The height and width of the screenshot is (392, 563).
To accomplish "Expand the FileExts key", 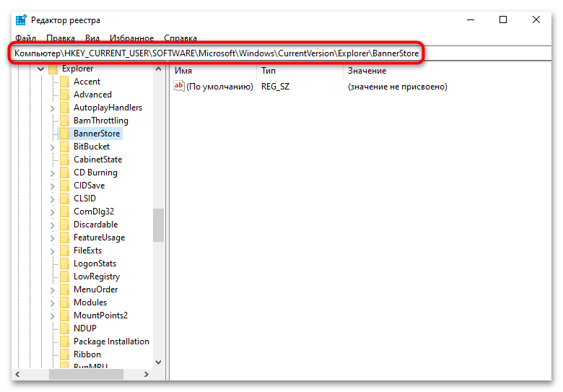I will click(x=53, y=251).
